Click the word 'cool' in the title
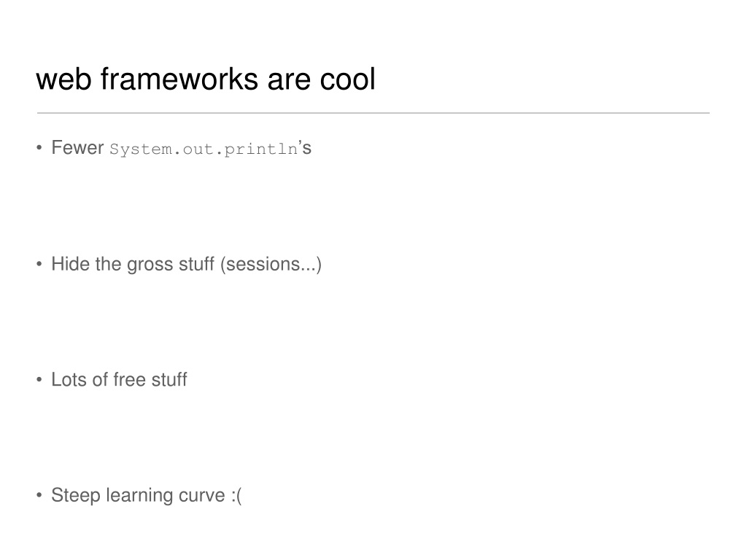747x560 pixels. pyautogui.click(x=348, y=79)
